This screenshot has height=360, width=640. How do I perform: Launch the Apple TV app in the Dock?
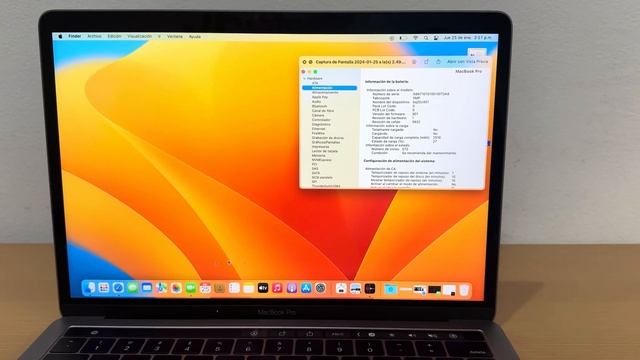[x=263, y=288]
